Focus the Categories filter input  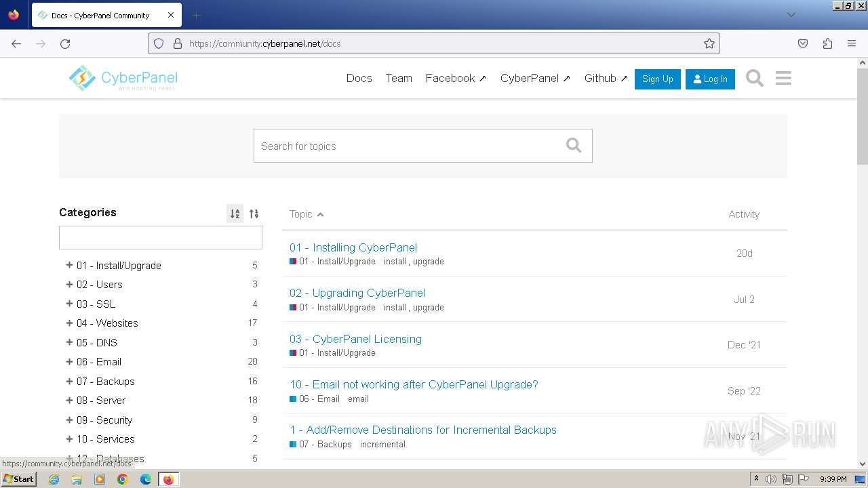pos(161,237)
